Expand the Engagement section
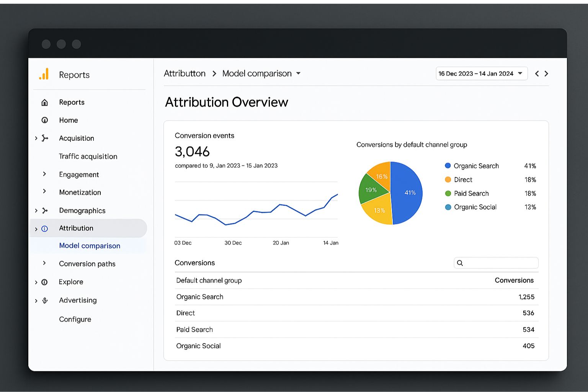Image resolution: width=588 pixels, height=392 pixels. (x=44, y=174)
